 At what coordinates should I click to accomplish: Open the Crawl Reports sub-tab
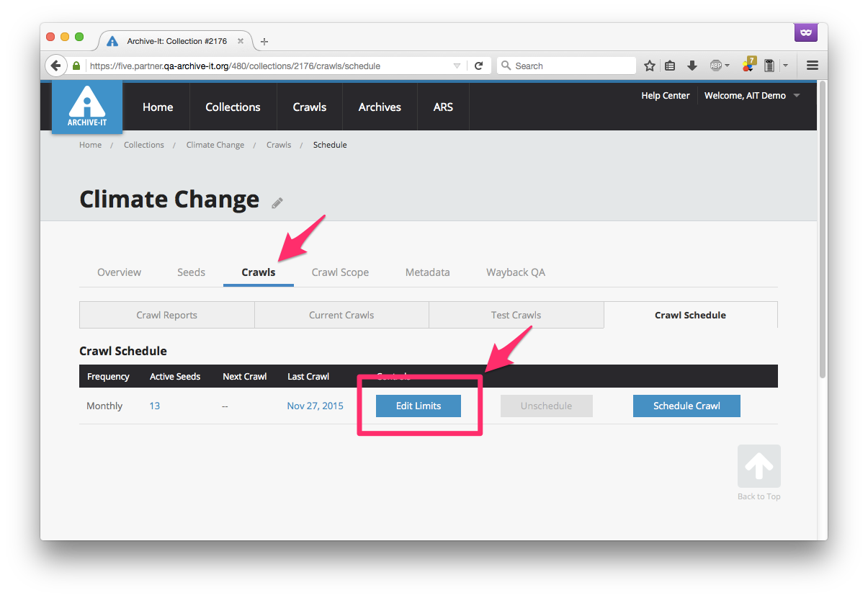pyautogui.click(x=166, y=315)
